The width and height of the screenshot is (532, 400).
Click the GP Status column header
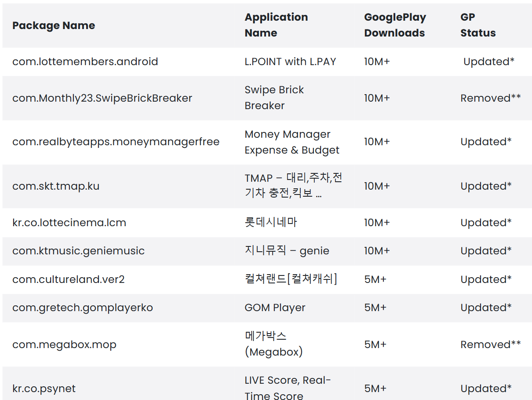(478, 25)
